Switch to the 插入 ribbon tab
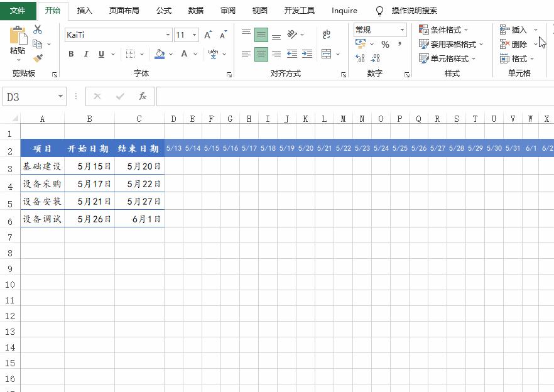 pos(84,10)
